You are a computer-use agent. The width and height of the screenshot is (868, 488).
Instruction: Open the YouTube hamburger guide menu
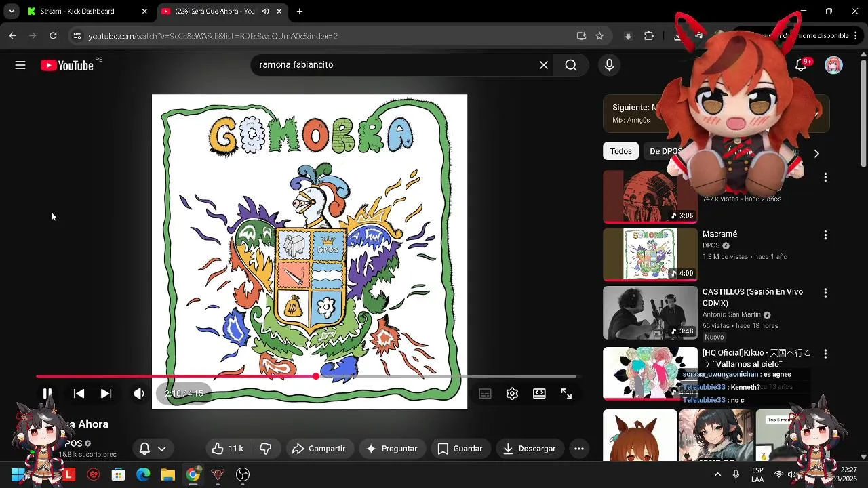20,65
